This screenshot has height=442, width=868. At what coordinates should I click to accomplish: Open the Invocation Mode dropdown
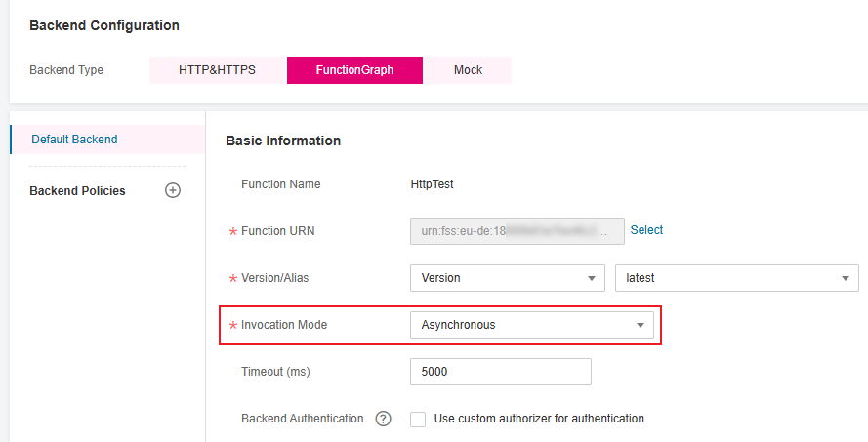[531, 325]
